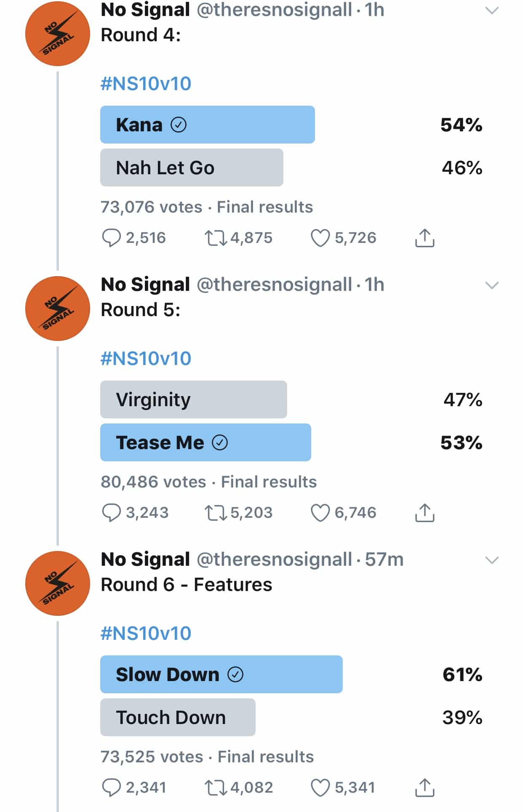Screen dimensions: 523x812
Task: Share the Round 4 tweet
Action: coord(424,238)
